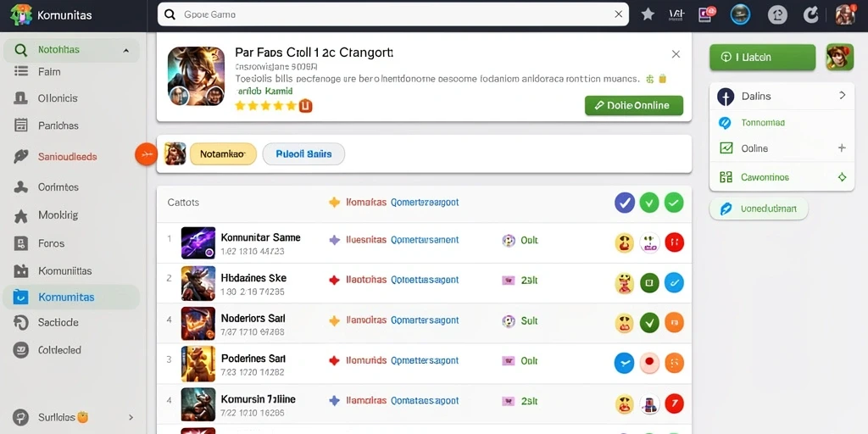Click the red record dot in Poderines Sarl row
Image resolution: width=868 pixels, height=434 pixels.
(649, 363)
